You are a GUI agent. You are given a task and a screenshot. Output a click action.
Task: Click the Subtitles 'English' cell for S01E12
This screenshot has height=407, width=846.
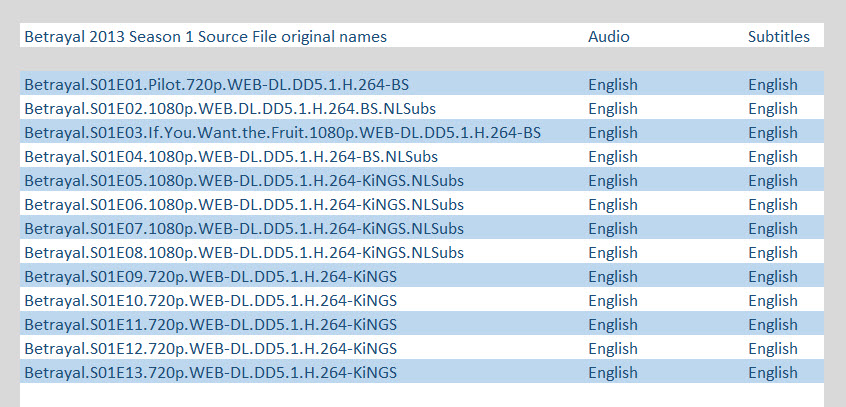pos(773,349)
